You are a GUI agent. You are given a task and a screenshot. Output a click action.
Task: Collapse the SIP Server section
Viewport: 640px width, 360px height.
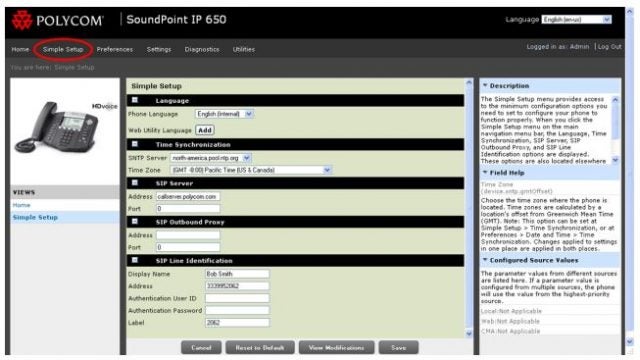click(135, 183)
